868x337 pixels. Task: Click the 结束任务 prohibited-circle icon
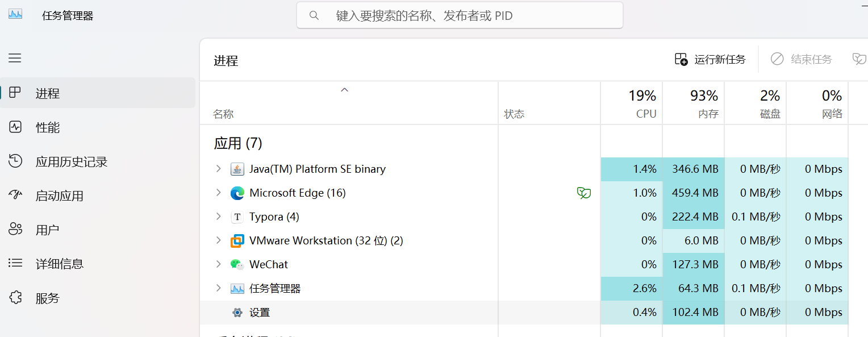pyautogui.click(x=777, y=59)
